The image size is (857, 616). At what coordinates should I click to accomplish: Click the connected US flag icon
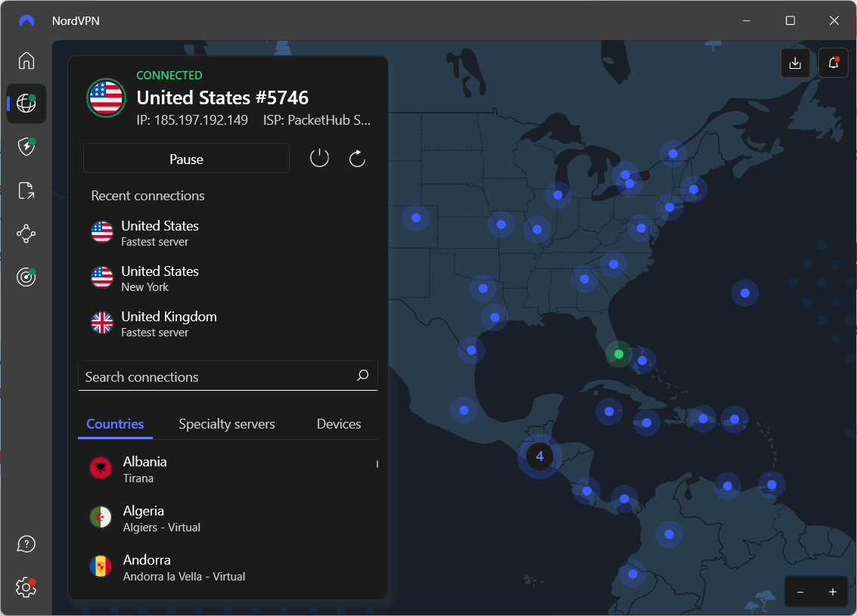coord(107,98)
